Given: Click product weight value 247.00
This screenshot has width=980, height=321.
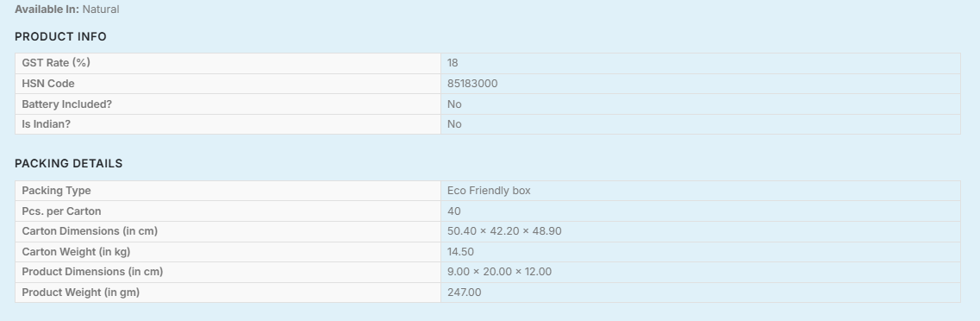Looking at the screenshot, I should click(465, 293).
